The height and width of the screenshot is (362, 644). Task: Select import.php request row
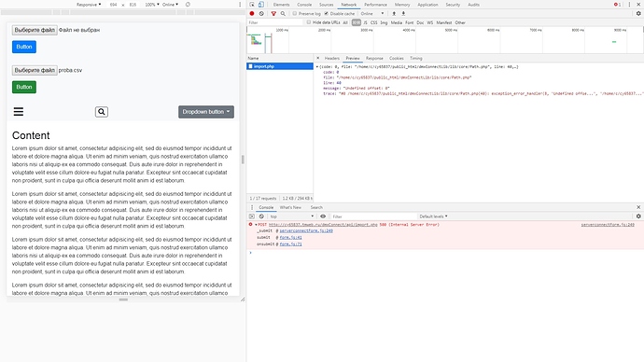[280, 66]
